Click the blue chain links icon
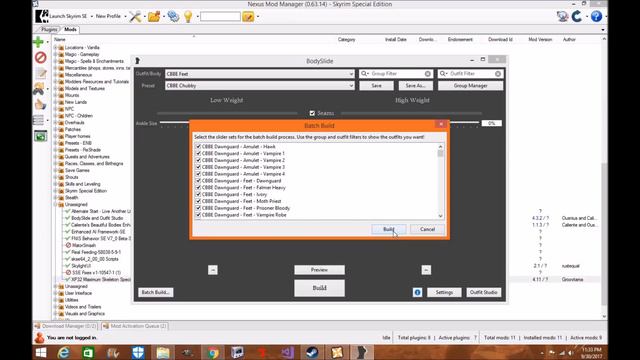This screenshot has width=640, height=360. coord(173,16)
